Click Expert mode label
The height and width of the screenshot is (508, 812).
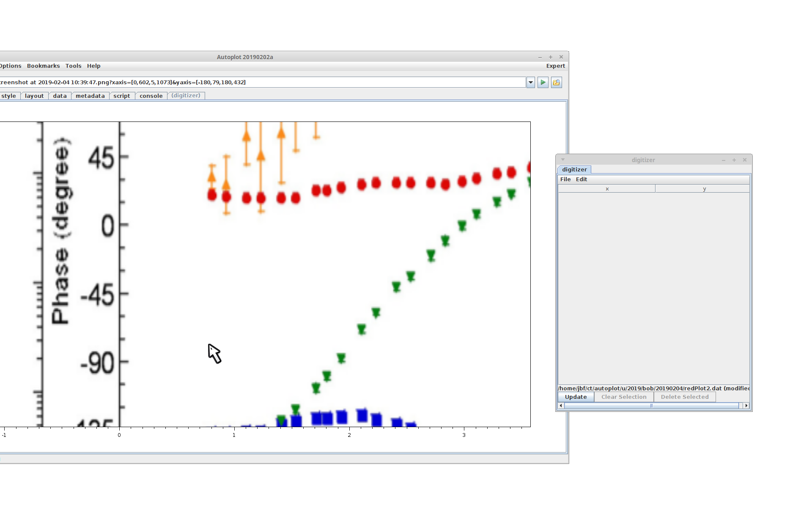pyautogui.click(x=555, y=66)
